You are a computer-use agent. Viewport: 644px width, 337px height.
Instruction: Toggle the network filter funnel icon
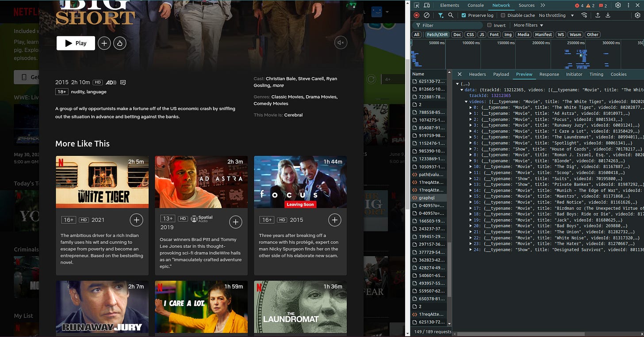[441, 15]
